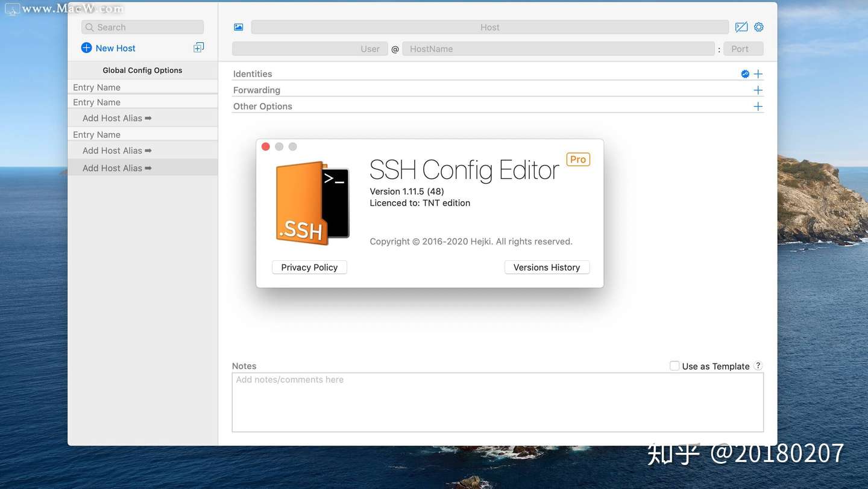Click the SSH Config Editor title text
868x489 pixels.
pos(465,170)
